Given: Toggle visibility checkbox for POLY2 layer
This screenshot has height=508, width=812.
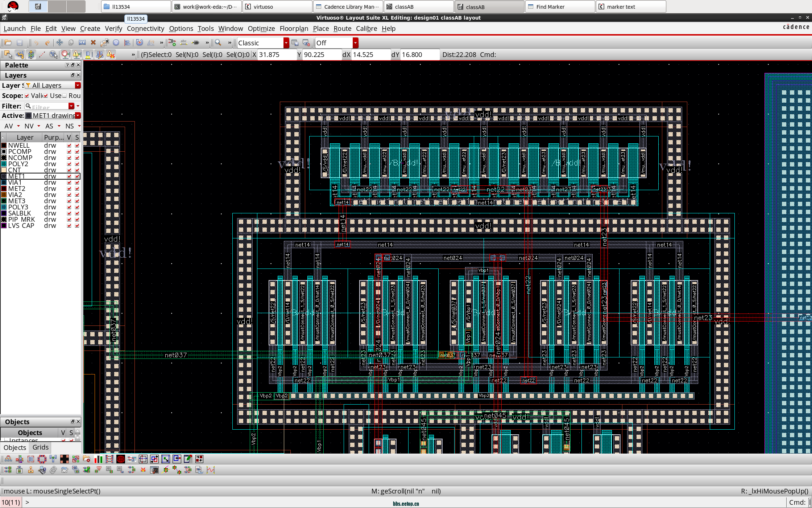Looking at the screenshot, I should point(69,164).
